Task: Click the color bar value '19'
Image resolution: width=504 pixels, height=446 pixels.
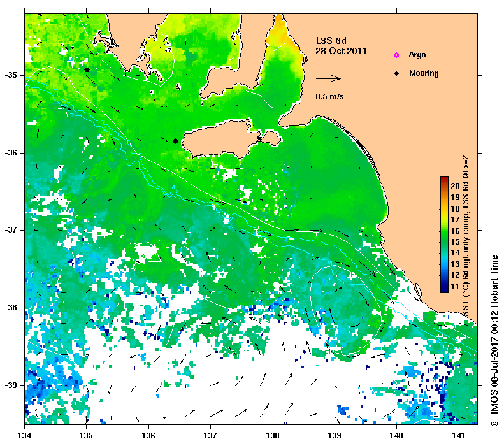Action: point(455,198)
